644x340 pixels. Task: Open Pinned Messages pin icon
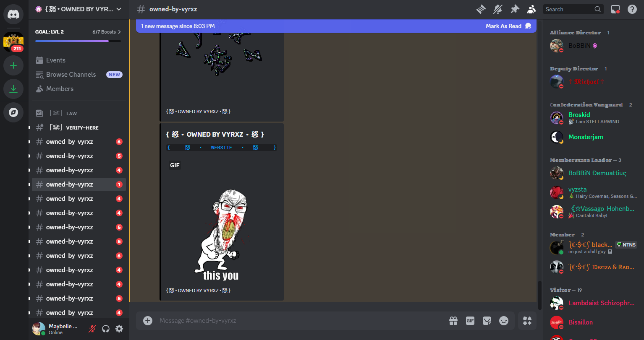(x=515, y=9)
